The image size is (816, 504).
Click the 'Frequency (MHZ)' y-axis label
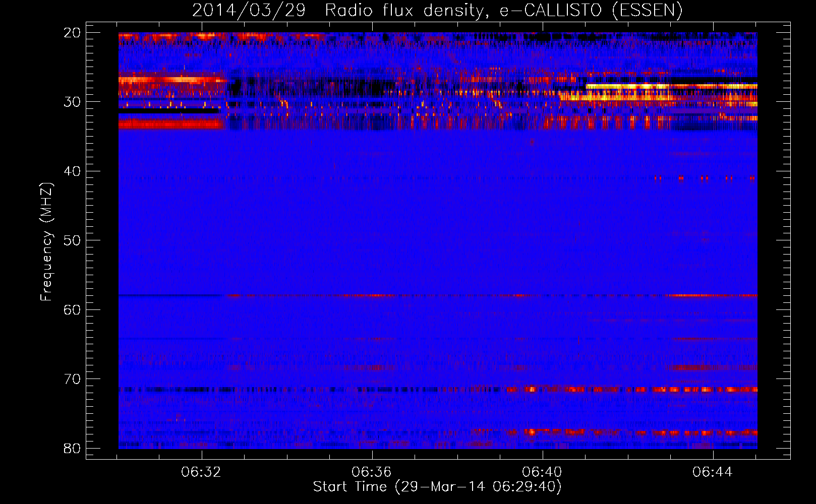46,242
